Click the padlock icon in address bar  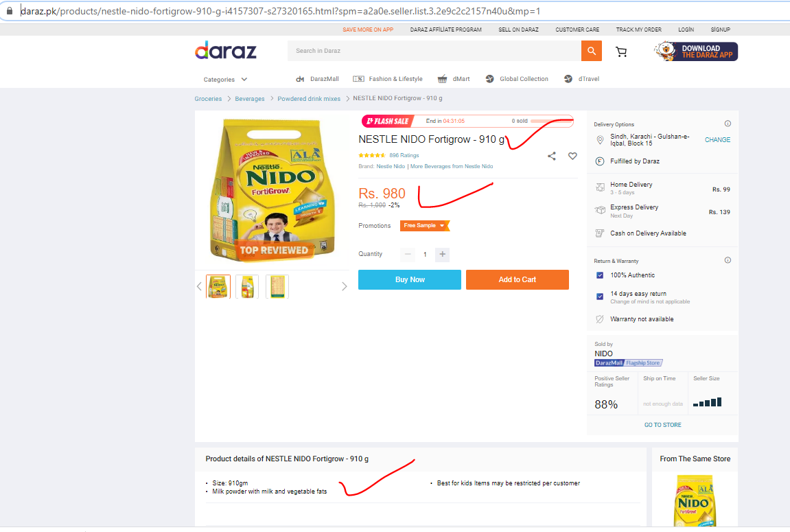tap(10, 10)
